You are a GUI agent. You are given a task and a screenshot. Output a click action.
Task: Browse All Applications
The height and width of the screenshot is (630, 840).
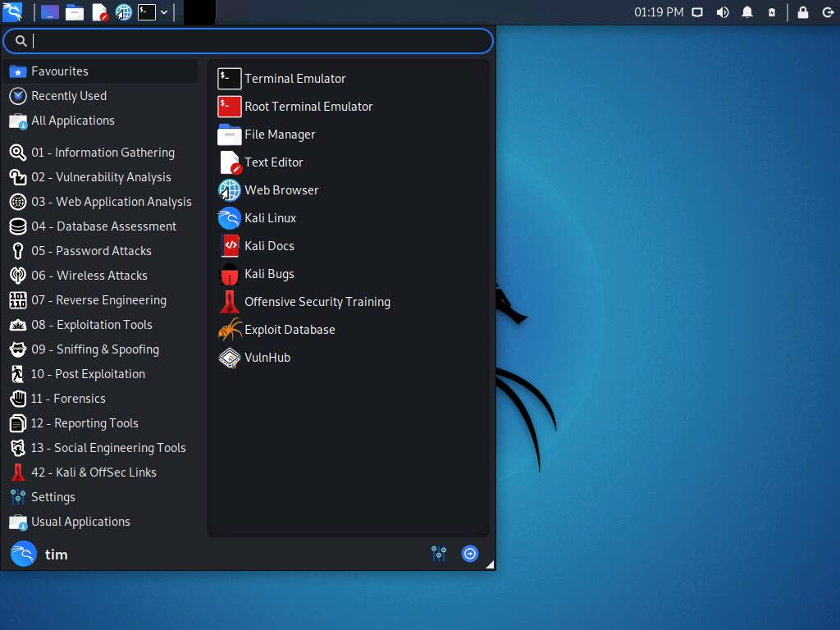[x=71, y=121]
